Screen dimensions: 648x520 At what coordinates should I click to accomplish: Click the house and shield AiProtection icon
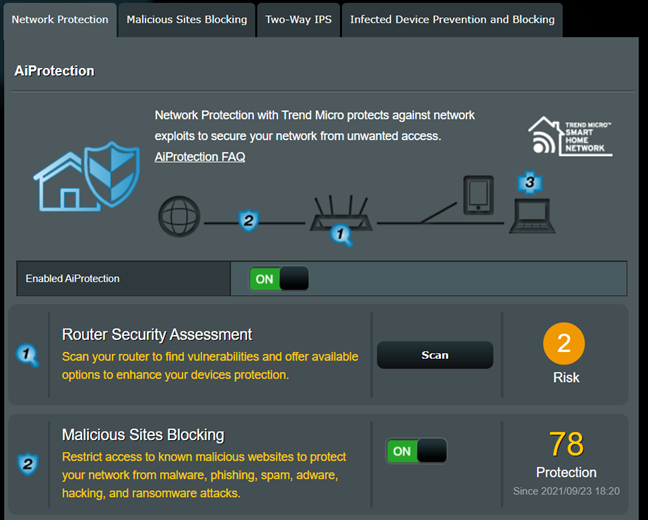(87, 177)
